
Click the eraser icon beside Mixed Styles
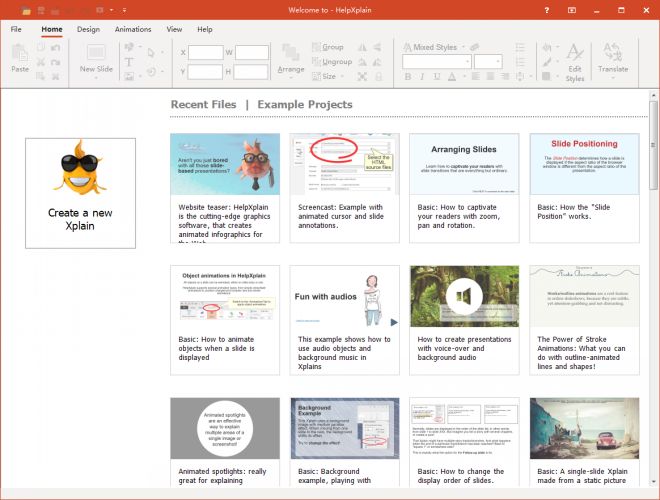click(474, 47)
